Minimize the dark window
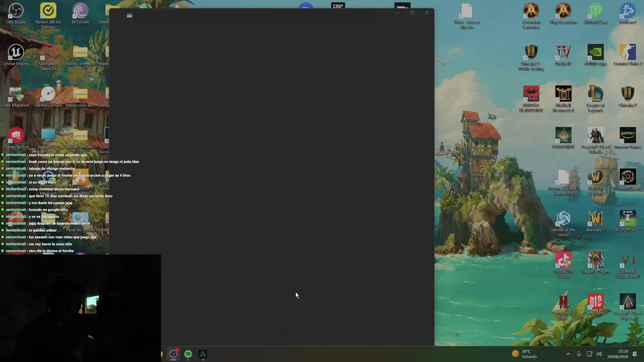 (397, 13)
